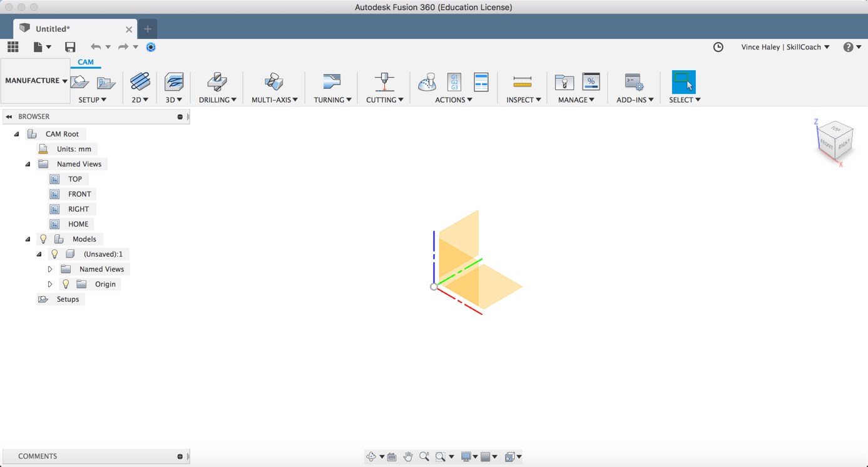
Task: Collapse the Models folder
Action: 28,239
